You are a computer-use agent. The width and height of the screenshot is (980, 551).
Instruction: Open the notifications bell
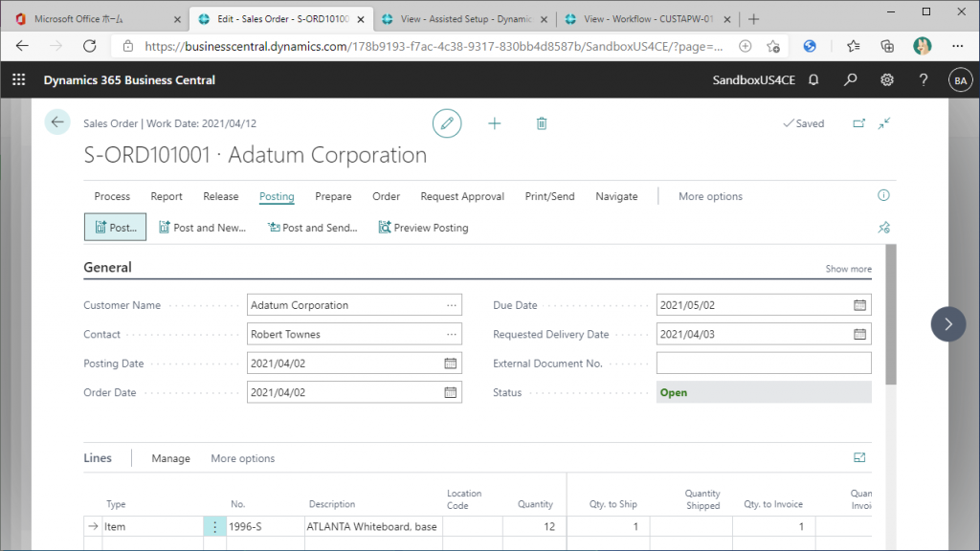pos(813,80)
